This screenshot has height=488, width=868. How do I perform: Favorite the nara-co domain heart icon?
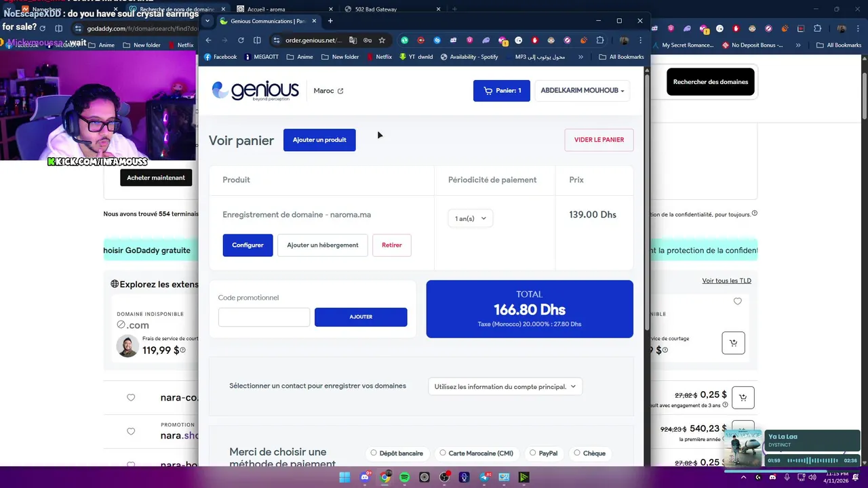coord(131,397)
